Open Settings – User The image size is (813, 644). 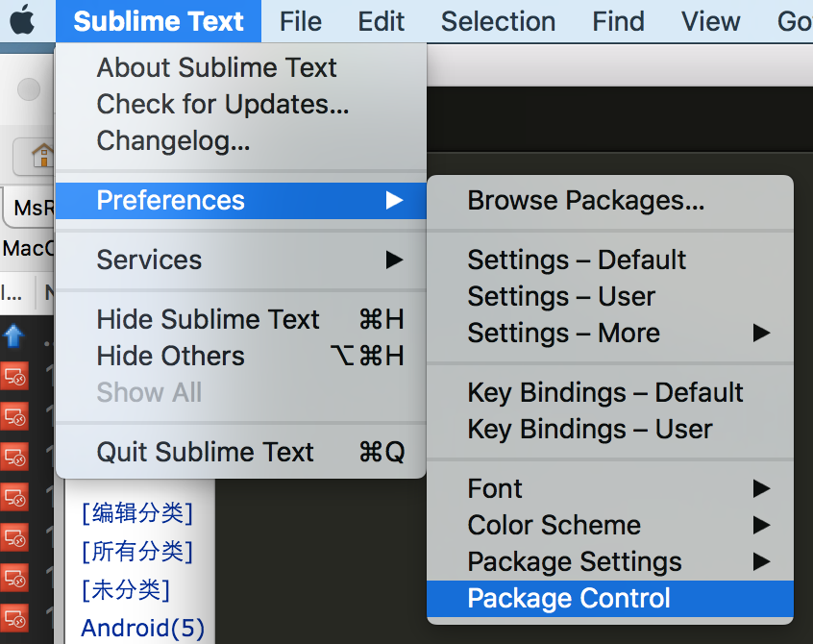pos(609,297)
